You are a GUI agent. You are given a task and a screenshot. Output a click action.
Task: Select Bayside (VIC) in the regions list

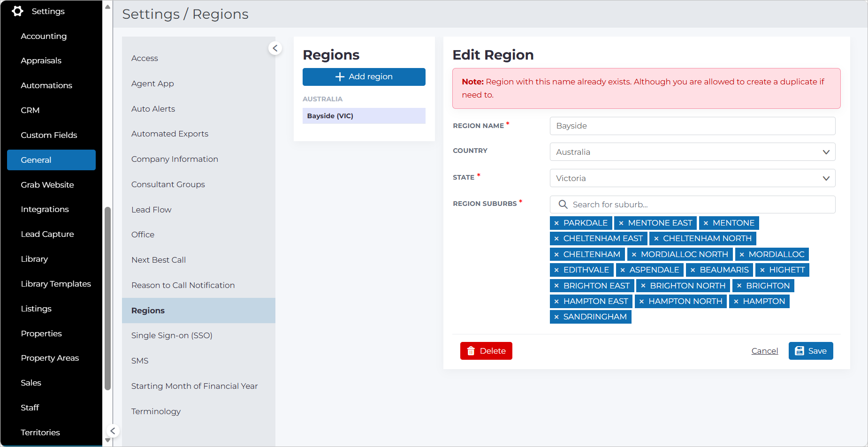(x=364, y=116)
